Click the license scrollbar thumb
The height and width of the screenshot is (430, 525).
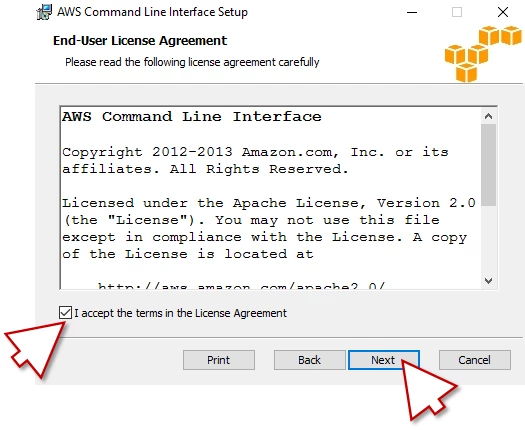tap(489, 165)
